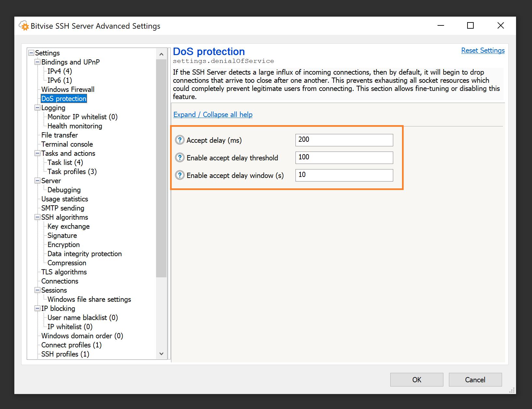Open the Key exchange settings page
Screen dimensions: 532x409
point(68,226)
